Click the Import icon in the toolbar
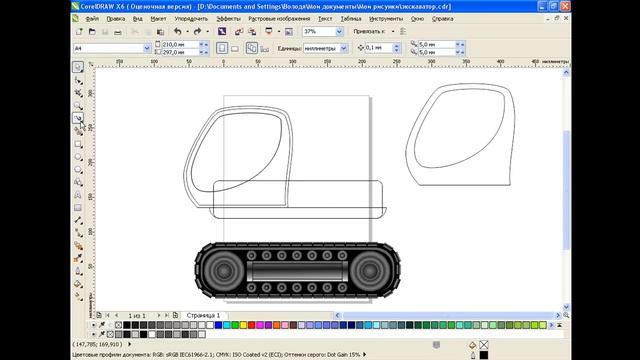Image resolution: width=640 pixels, height=360 pixels. [x=239, y=31]
